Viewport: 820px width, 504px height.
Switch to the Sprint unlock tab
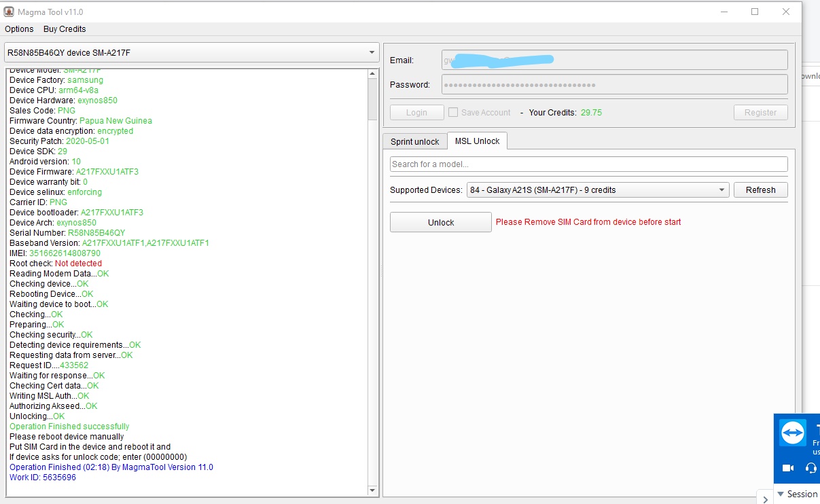415,141
